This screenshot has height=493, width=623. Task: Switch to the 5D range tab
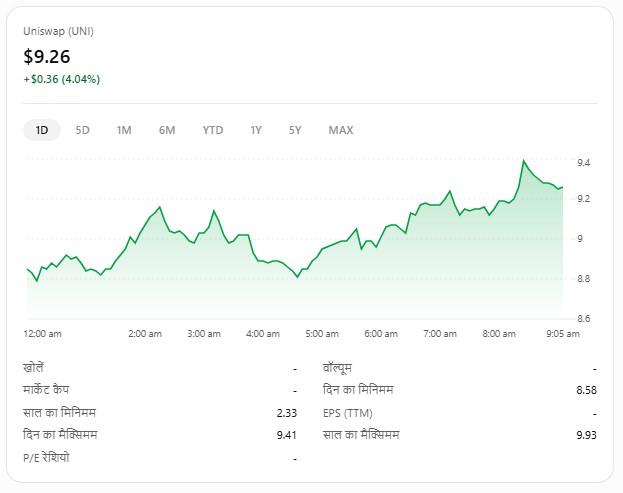(x=83, y=130)
